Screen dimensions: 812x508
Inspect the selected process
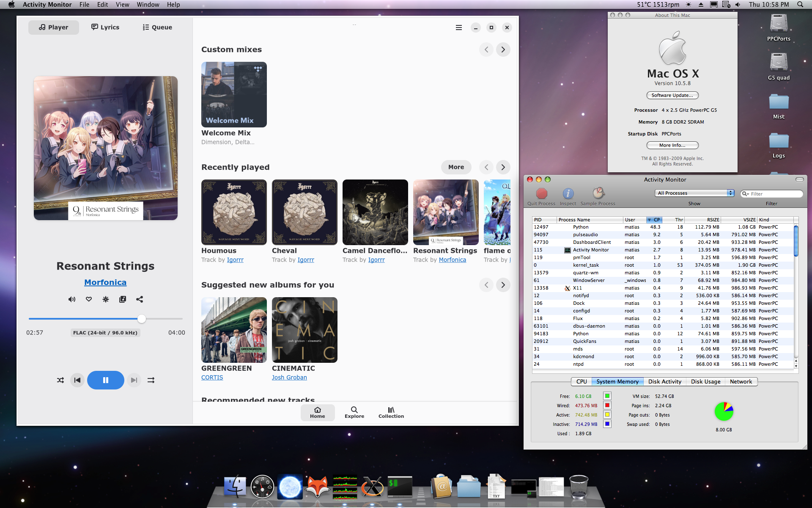click(x=568, y=196)
